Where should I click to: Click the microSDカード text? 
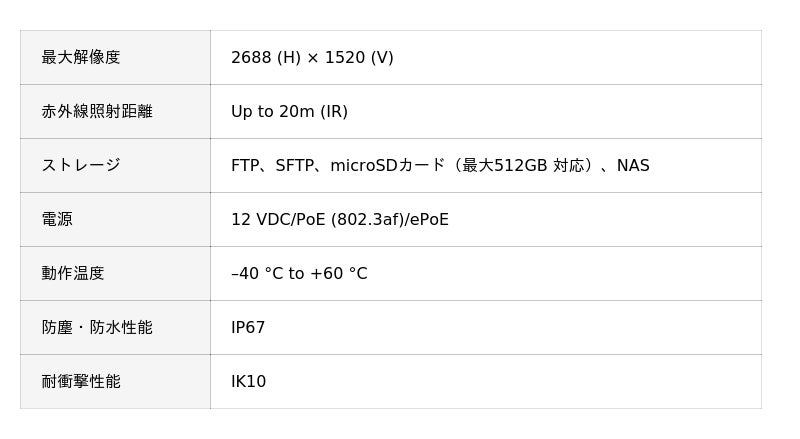(x=388, y=165)
